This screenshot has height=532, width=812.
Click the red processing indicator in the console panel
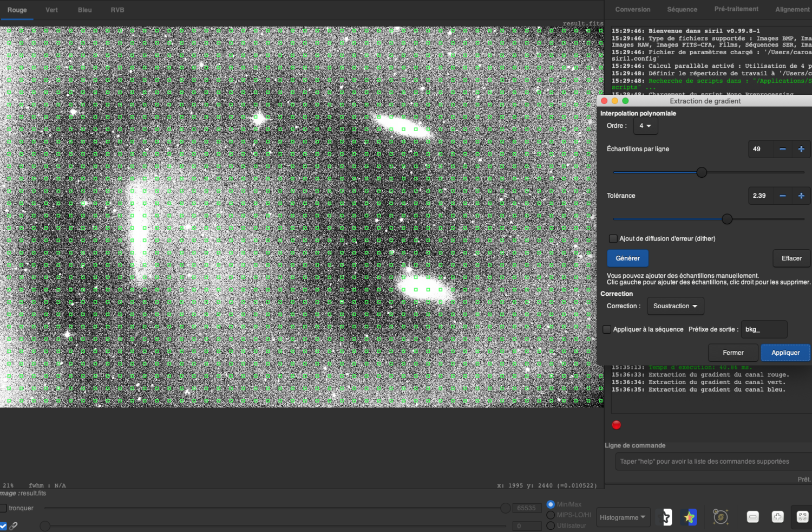617,425
